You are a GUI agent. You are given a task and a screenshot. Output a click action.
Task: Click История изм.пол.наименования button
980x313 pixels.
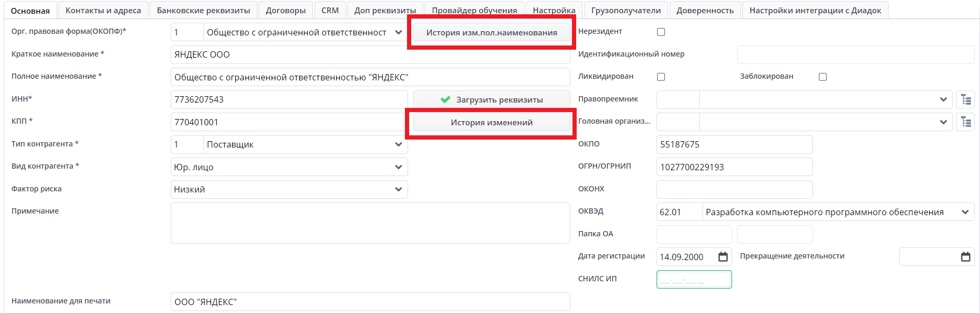[492, 33]
